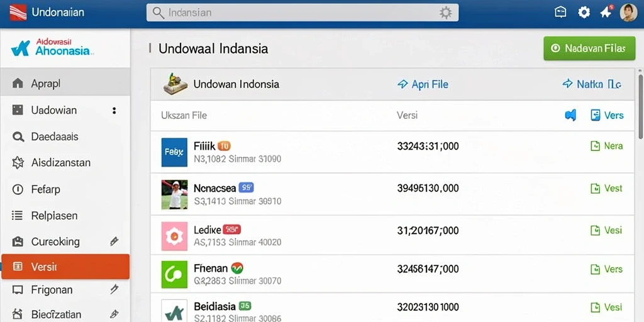Click the Febx thumbnail in Fiiik row
The height and width of the screenshot is (322, 644).
tap(175, 152)
